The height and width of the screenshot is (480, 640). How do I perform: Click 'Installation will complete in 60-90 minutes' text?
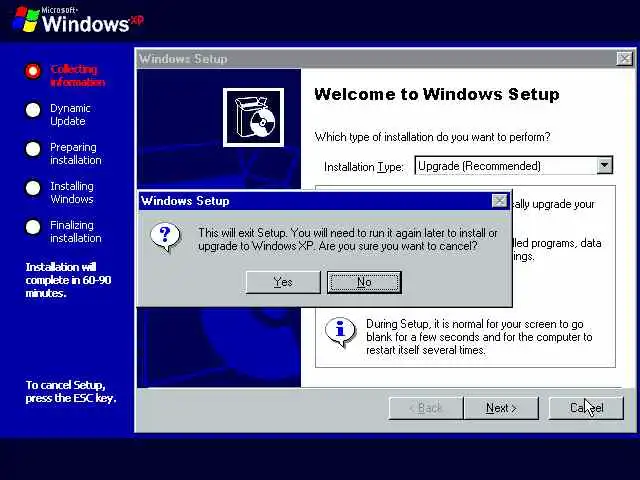tap(68, 280)
